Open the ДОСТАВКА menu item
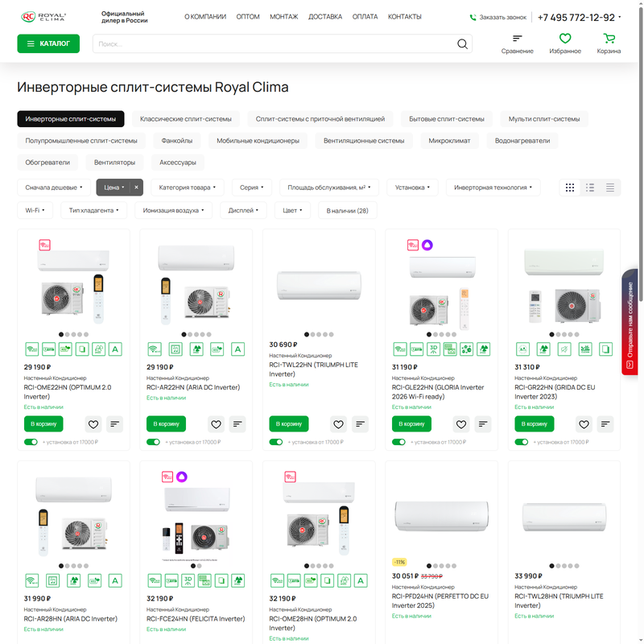 click(325, 17)
